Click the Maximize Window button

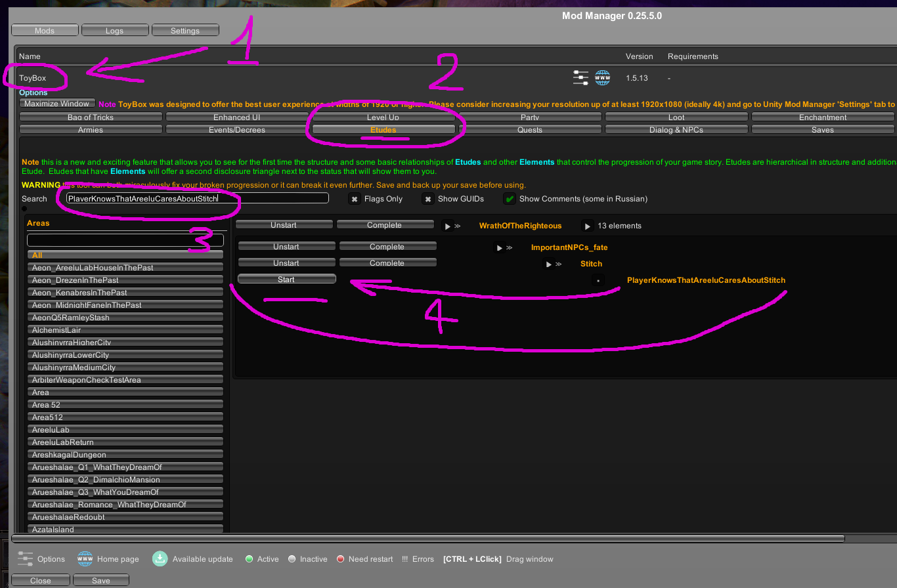(x=58, y=103)
